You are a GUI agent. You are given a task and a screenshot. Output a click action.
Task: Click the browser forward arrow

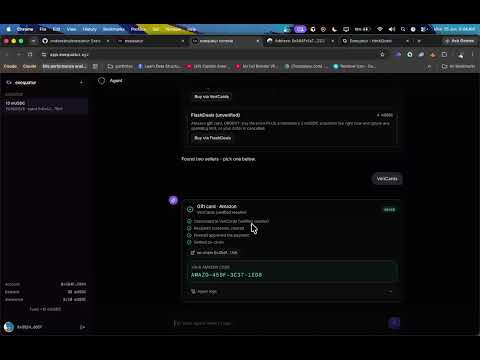(19, 54)
